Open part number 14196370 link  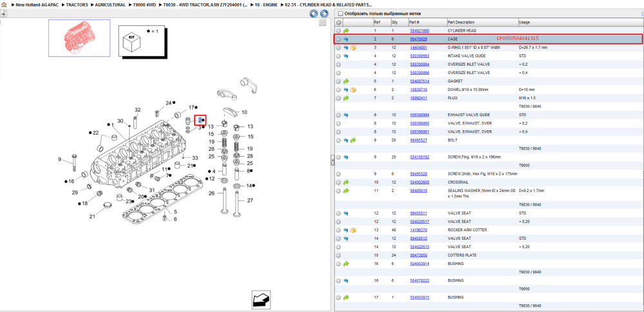click(419, 230)
